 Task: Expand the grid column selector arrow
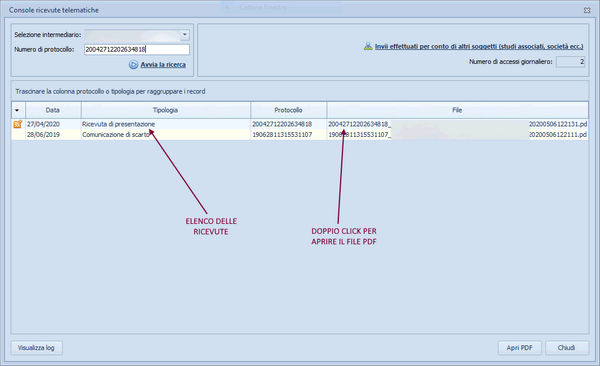click(17, 110)
